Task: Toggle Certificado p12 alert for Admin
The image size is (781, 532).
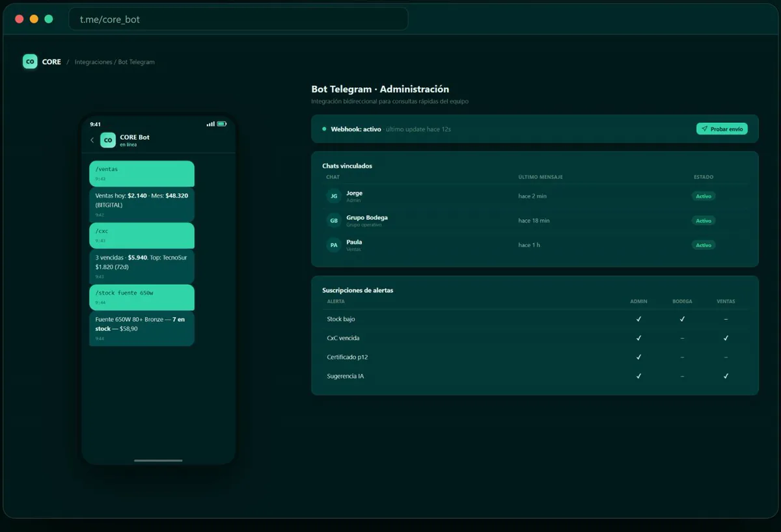Action: point(638,357)
